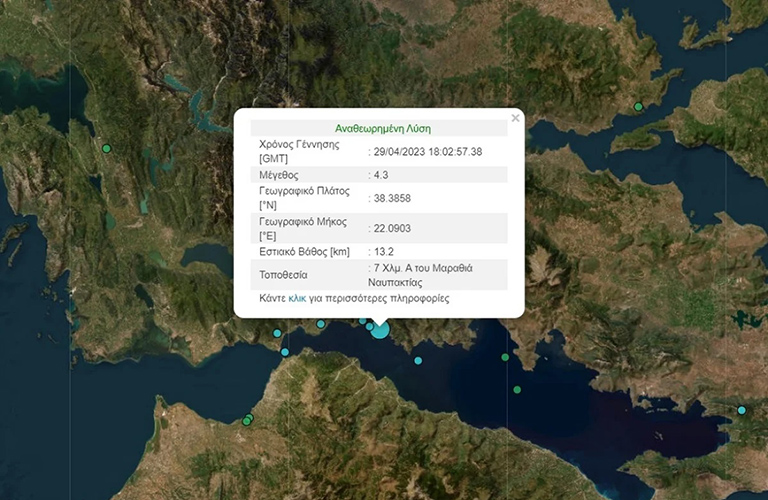
Task: Select the 'Χρόνος Γέννησης [GMT]' label
Action: (x=299, y=151)
